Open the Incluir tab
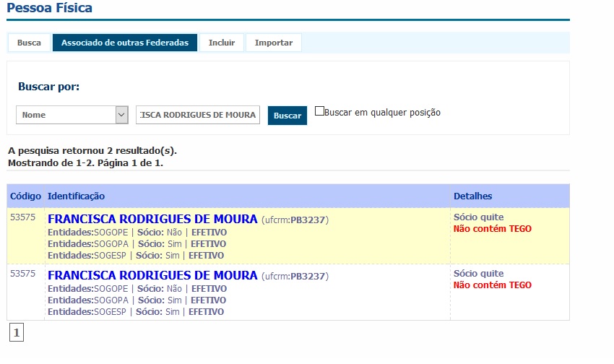The width and height of the screenshot is (614, 364). tap(222, 43)
